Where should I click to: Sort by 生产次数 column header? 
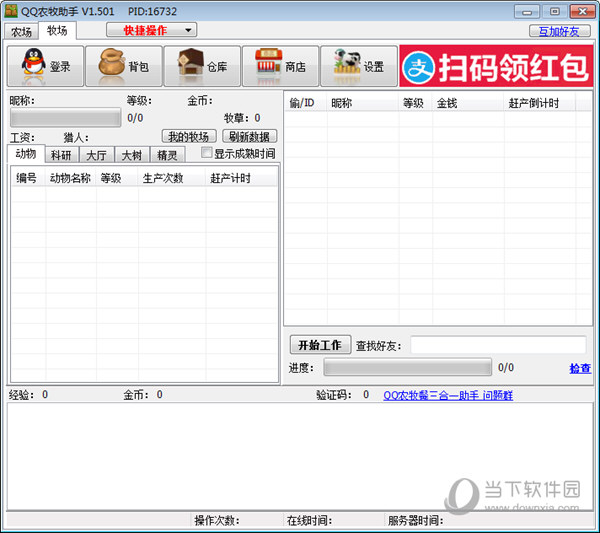(172, 178)
